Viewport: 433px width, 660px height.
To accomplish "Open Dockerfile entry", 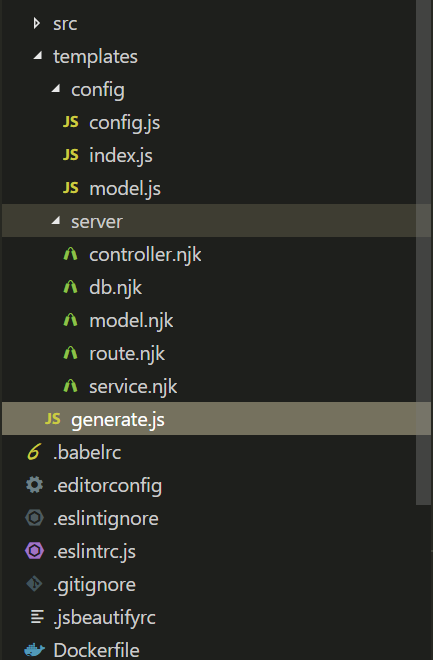I will 96,650.
